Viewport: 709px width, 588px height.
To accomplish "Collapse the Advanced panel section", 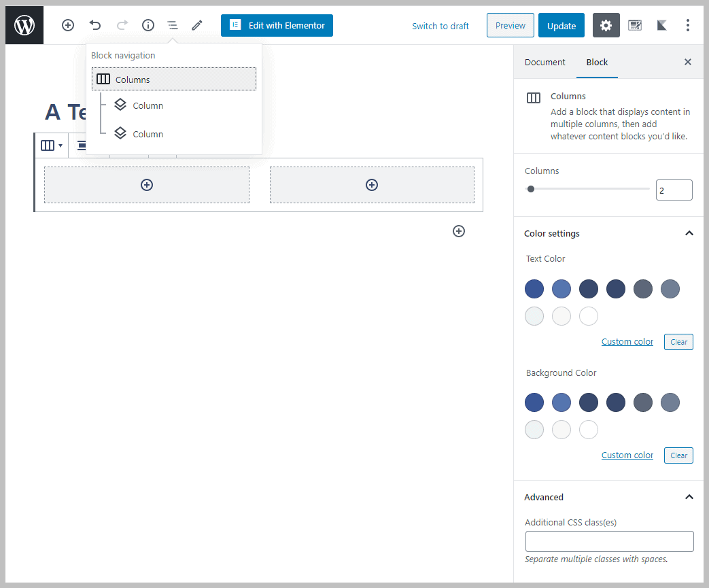I will [689, 497].
